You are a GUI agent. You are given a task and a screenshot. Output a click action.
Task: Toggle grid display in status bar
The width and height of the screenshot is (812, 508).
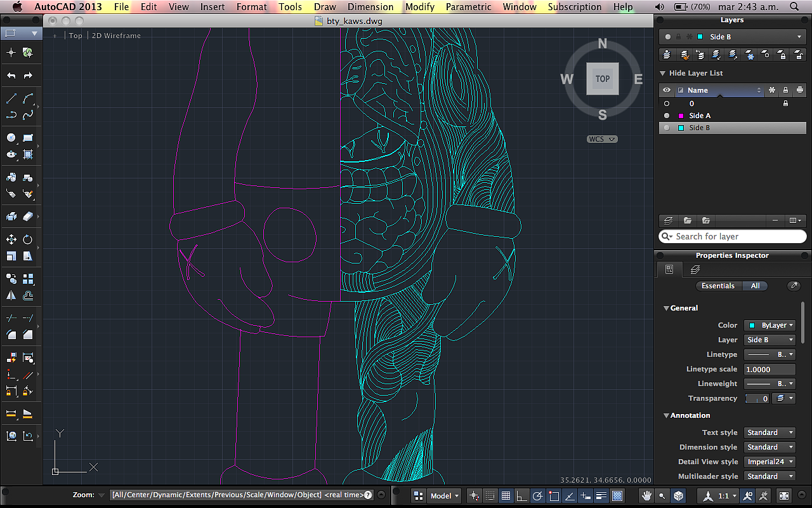pos(506,495)
